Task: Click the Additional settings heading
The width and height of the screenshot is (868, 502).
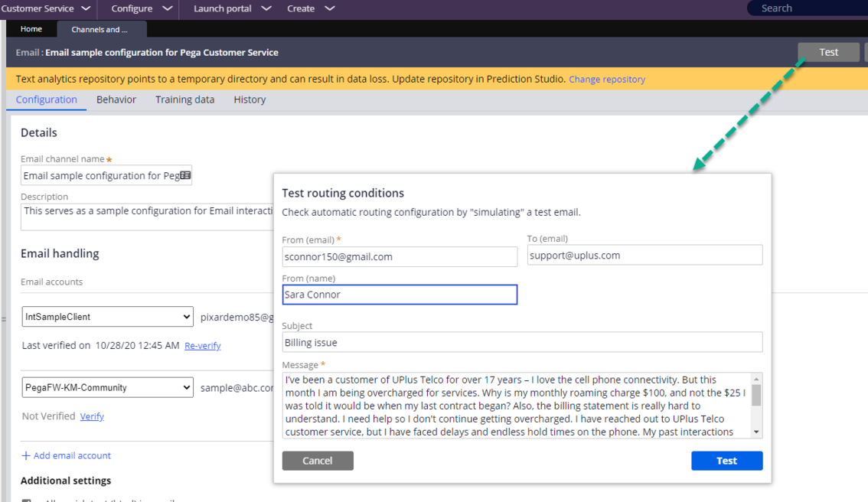Action: [x=66, y=481]
